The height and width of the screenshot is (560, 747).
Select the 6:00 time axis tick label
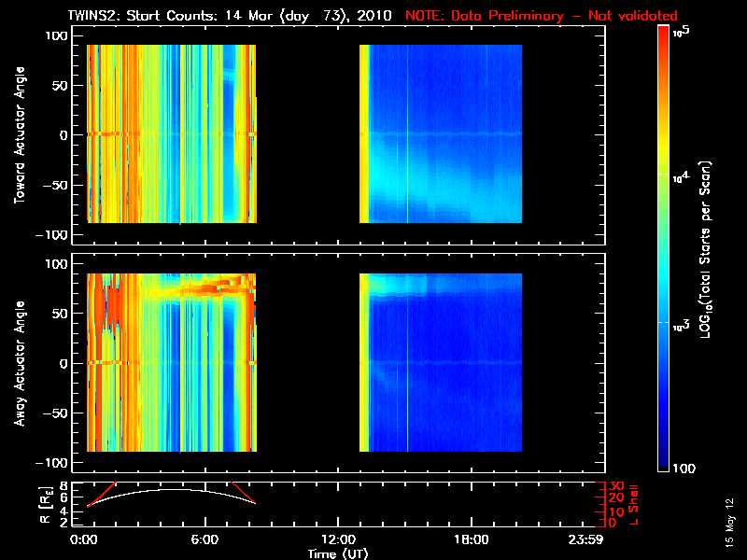pos(205,540)
